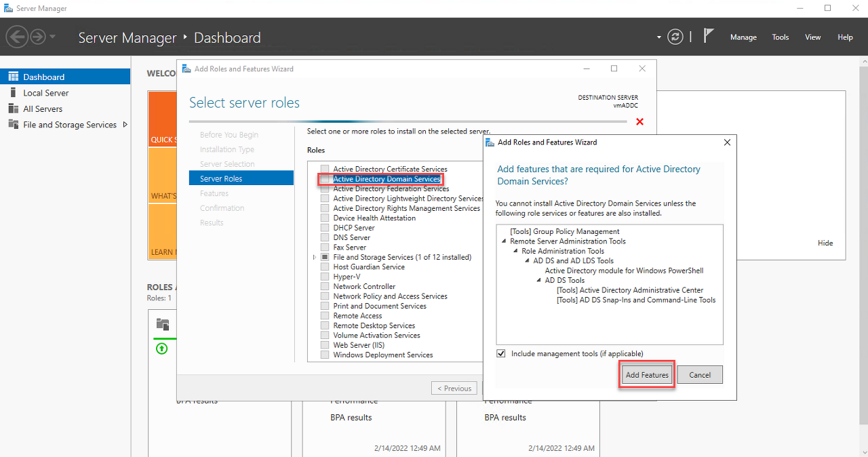Toggle File and Storage Services role checkbox
The width and height of the screenshot is (868, 457).
pyautogui.click(x=325, y=258)
